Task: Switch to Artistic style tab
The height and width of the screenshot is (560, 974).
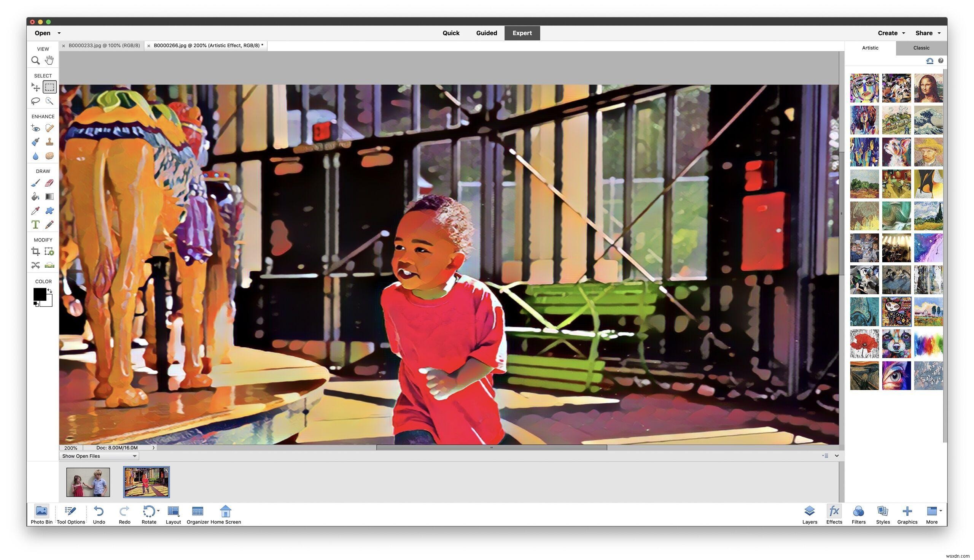Action: (x=870, y=48)
